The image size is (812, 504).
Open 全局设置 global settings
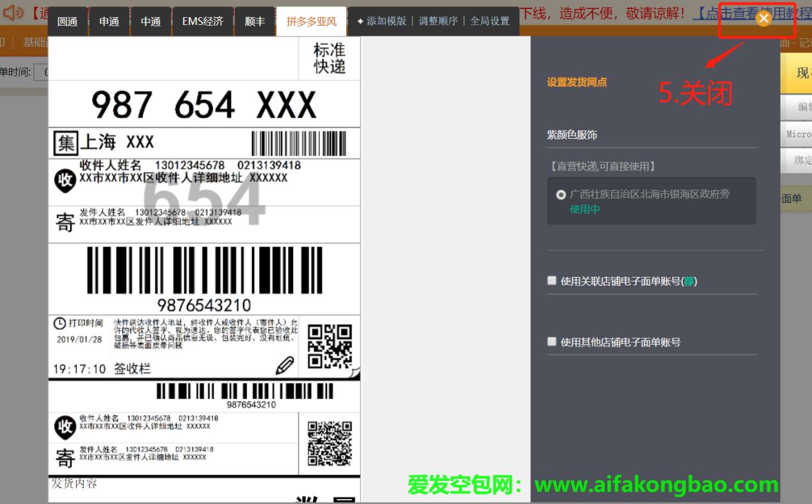coord(490,21)
